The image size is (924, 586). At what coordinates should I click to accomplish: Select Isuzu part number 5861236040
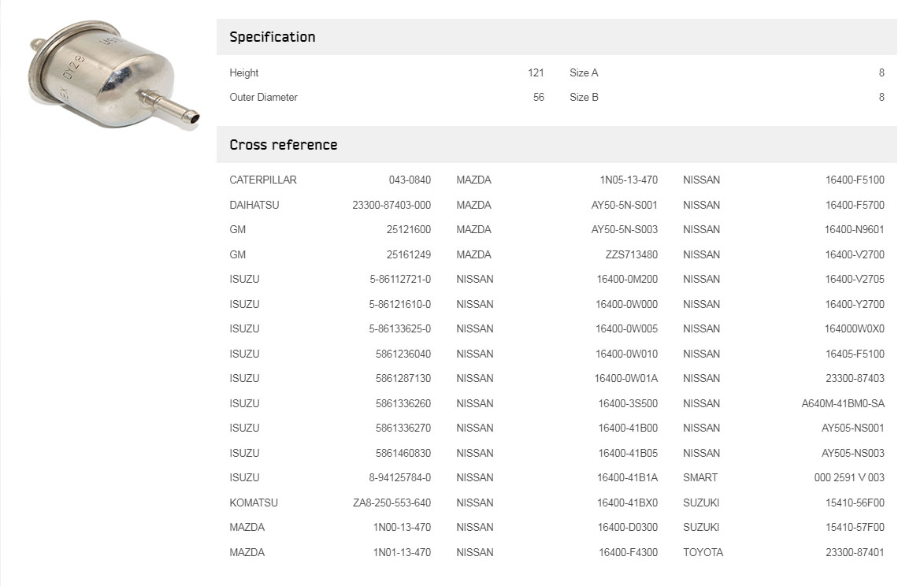[403, 354]
